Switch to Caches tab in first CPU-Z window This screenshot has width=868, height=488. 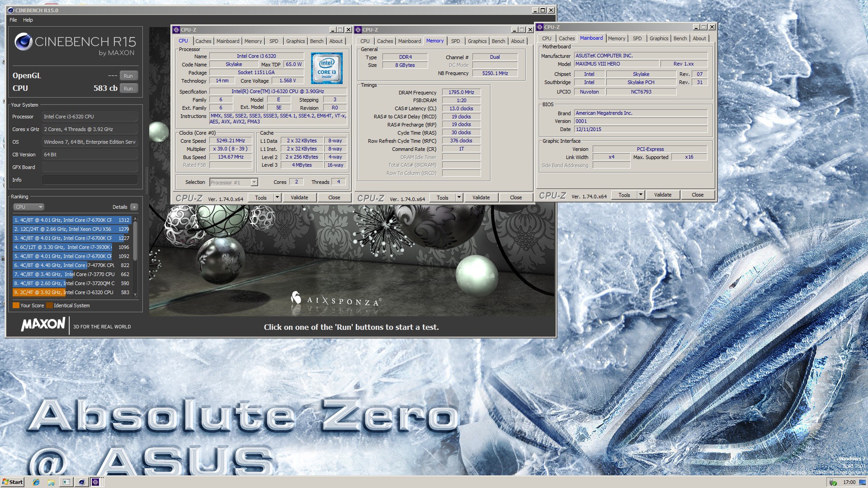(203, 41)
